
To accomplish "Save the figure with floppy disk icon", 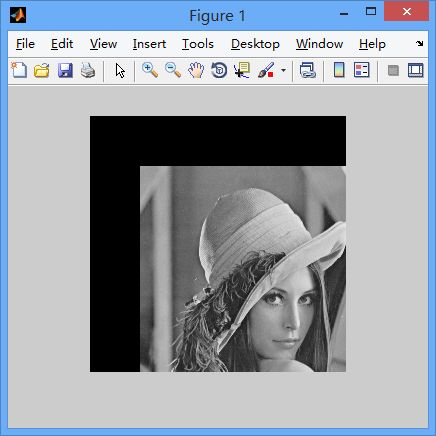I will (65, 71).
